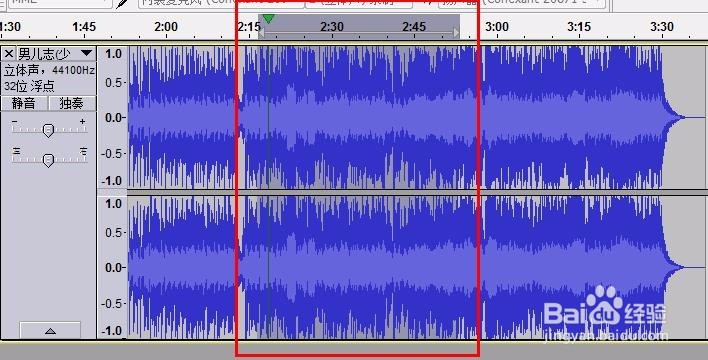Click the 32位 浮点 sample format text
This screenshot has width=708, height=360.
point(29,85)
